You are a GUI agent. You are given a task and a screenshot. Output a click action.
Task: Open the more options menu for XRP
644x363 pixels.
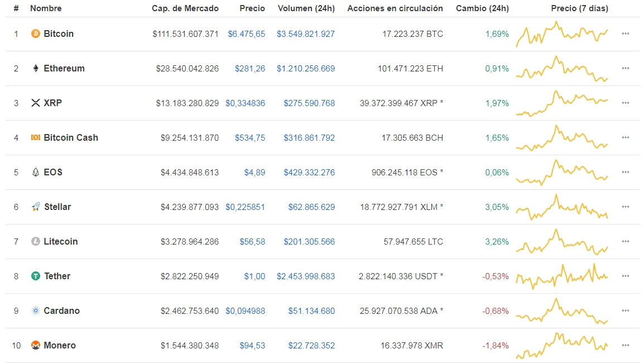626,103
